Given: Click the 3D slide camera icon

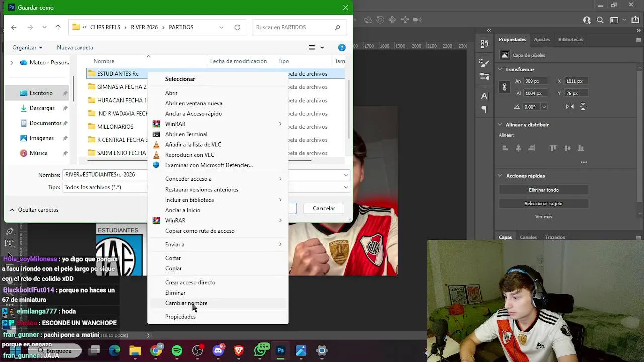Looking at the screenshot, I should click(x=405, y=20).
